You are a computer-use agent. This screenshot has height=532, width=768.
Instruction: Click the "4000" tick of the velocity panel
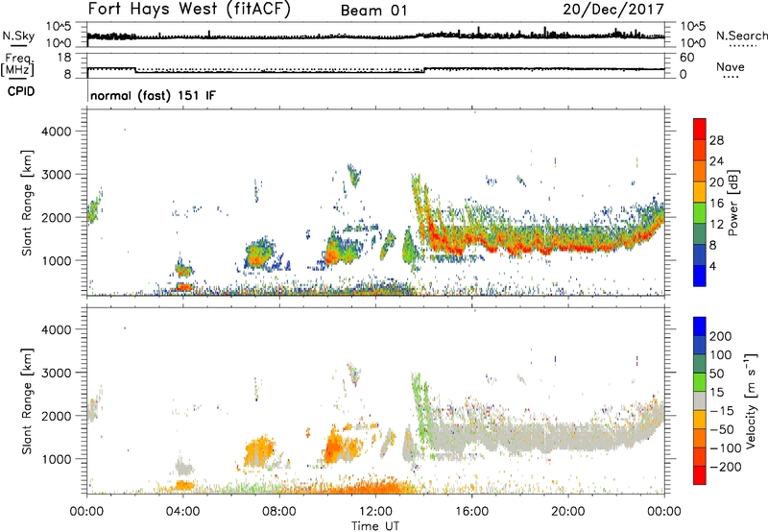[x=57, y=329]
